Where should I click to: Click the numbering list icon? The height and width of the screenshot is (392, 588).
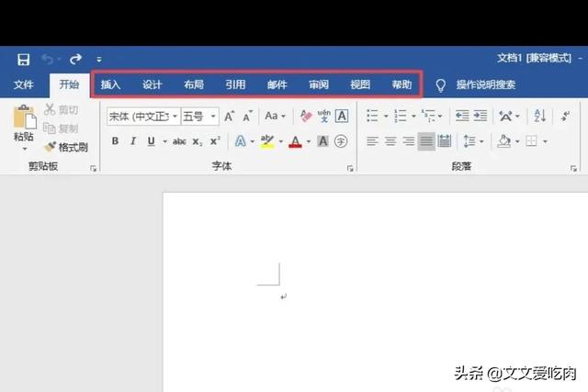tap(401, 117)
